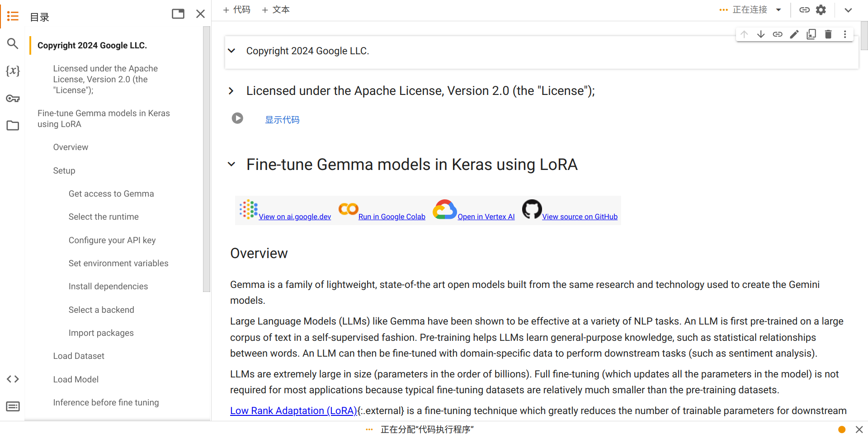Open the connection options dropdown arrow
The height and width of the screenshot is (438, 868).
pyautogui.click(x=778, y=10)
